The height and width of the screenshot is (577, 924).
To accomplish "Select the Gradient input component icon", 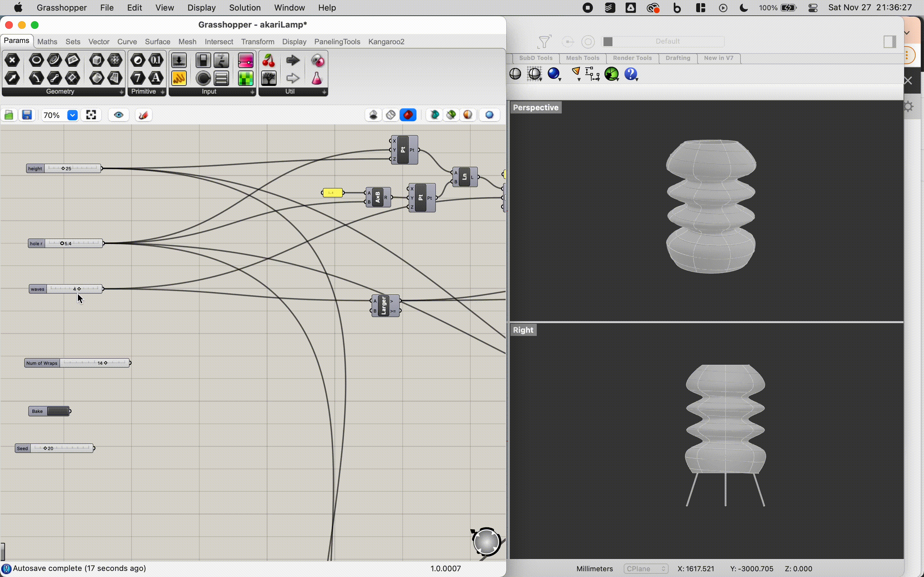I will [245, 60].
